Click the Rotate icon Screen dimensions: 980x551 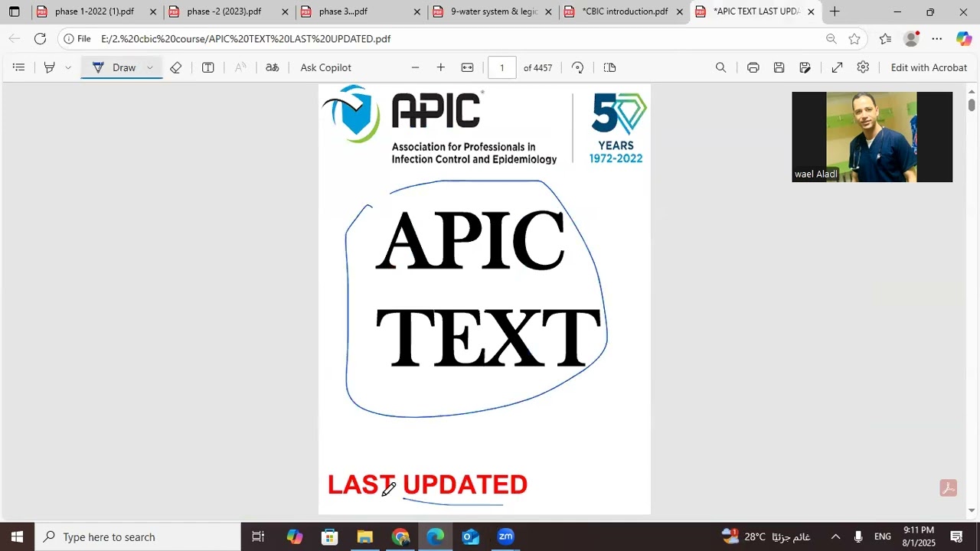[x=578, y=67]
